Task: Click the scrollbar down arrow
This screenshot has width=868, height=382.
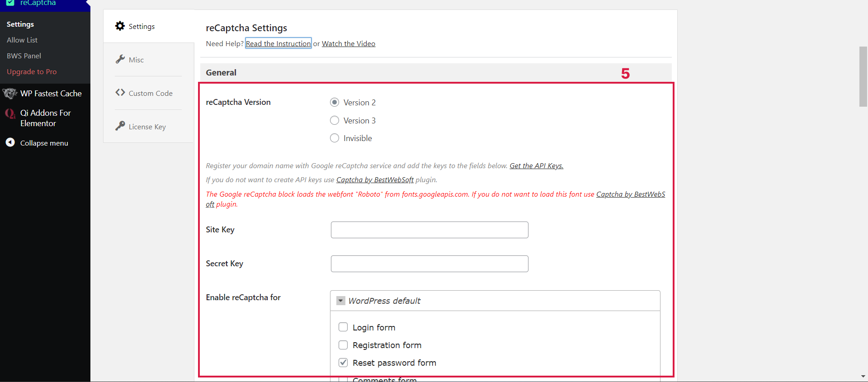Action: tap(863, 376)
